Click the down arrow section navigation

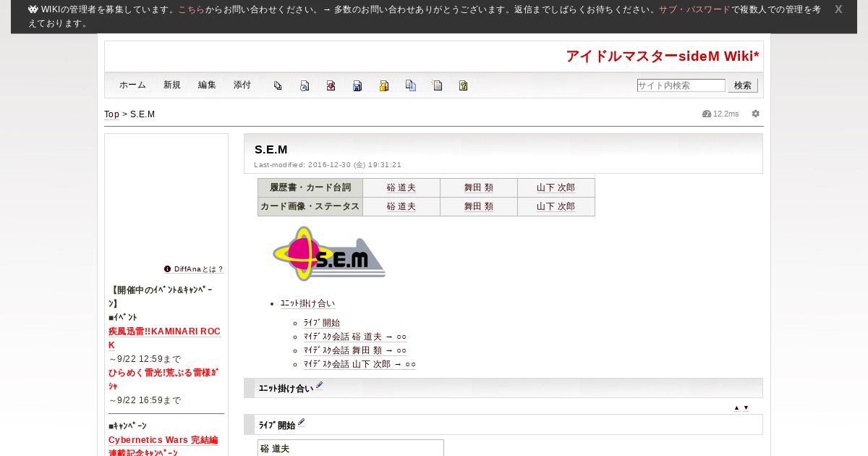(x=746, y=408)
